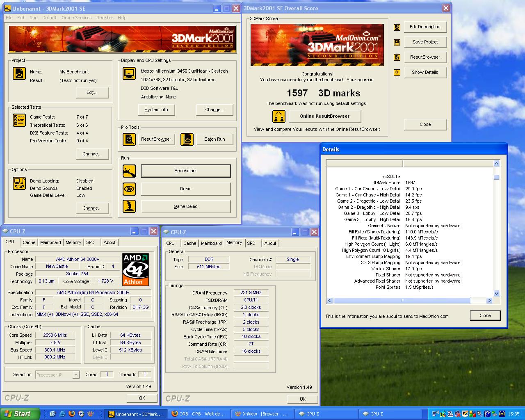The height and width of the screenshot is (420, 525).
Task: Click the Benchmark run icon
Action: pyautogui.click(x=129, y=171)
